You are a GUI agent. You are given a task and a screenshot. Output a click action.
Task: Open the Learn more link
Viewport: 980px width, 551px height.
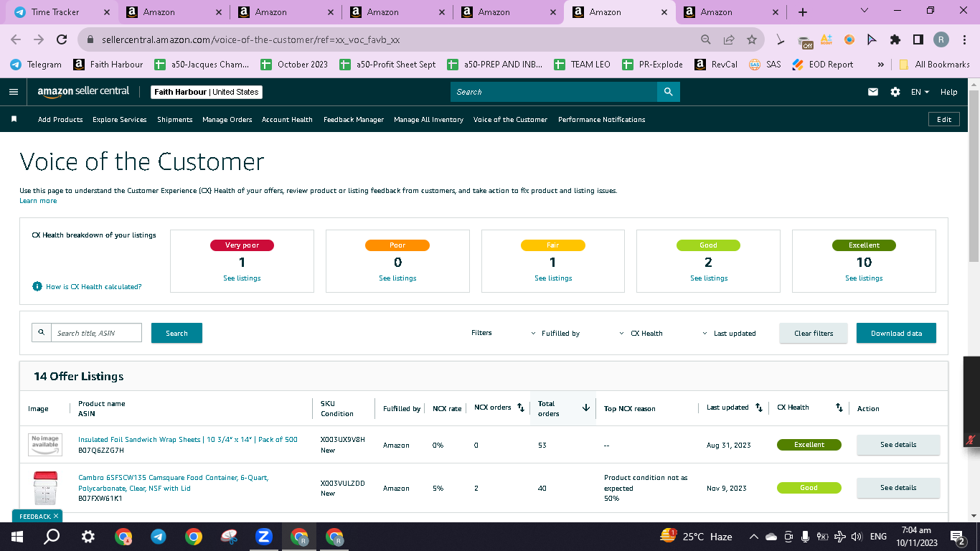pyautogui.click(x=38, y=201)
